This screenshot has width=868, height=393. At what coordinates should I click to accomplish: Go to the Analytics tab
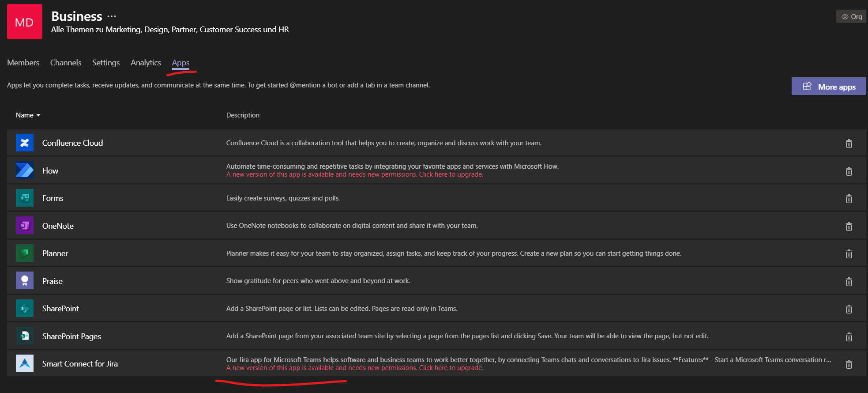(x=146, y=63)
